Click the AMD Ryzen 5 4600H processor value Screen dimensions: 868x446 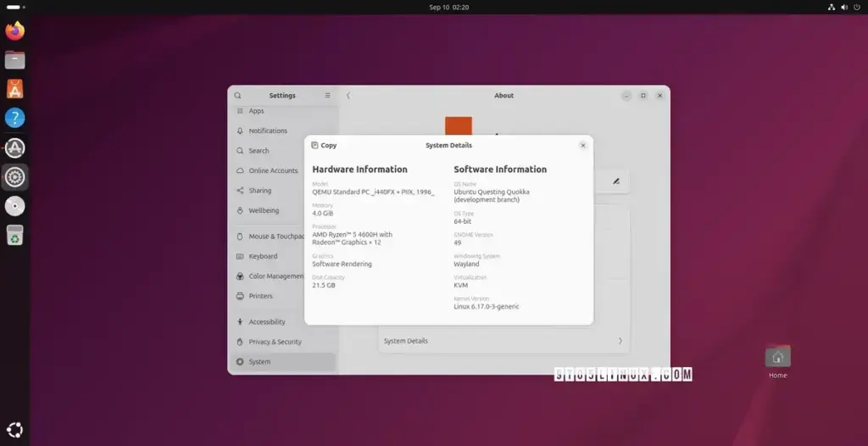[352, 238]
